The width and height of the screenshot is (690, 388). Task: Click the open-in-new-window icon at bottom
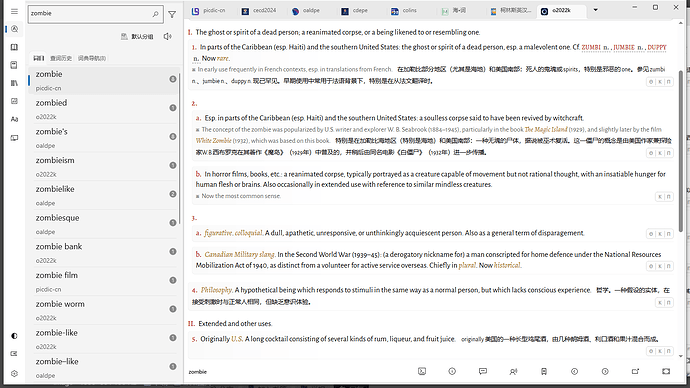(x=635, y=371)
